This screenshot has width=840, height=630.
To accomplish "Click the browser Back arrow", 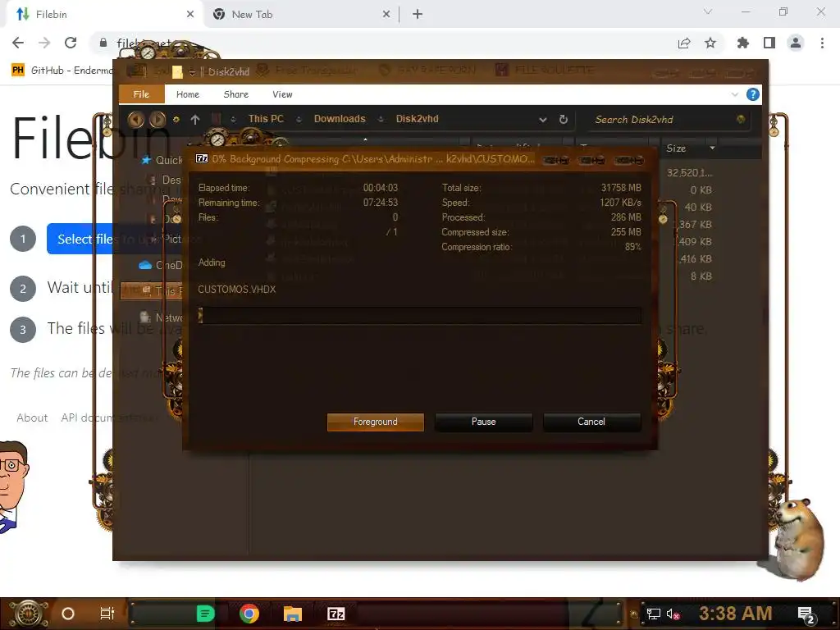I will pyautogui.click(x=18, y=43).
